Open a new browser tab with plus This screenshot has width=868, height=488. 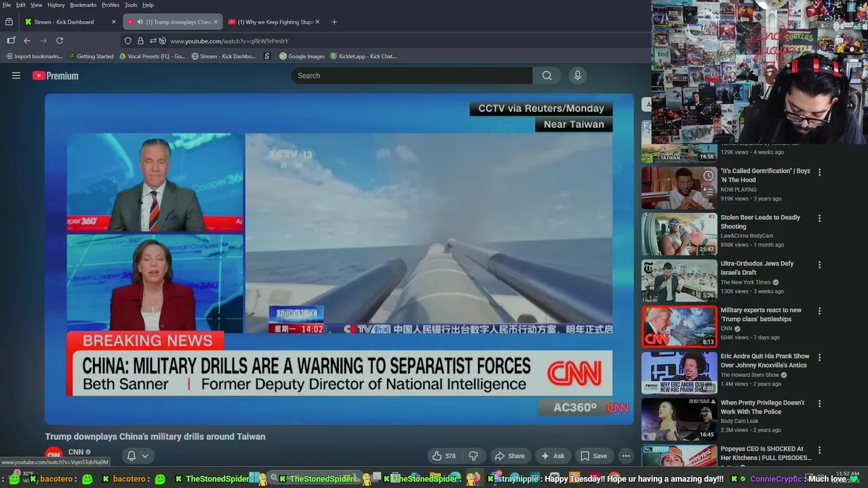click(334, 22)
